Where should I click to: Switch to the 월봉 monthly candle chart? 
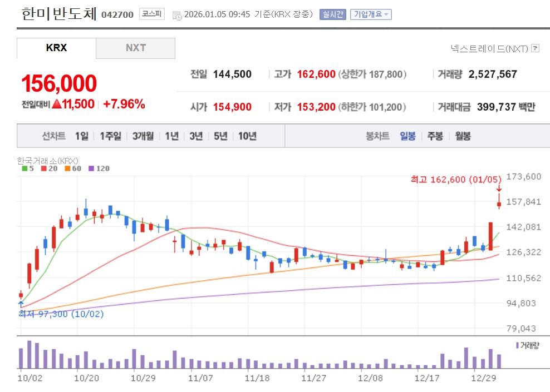point(463,136)
